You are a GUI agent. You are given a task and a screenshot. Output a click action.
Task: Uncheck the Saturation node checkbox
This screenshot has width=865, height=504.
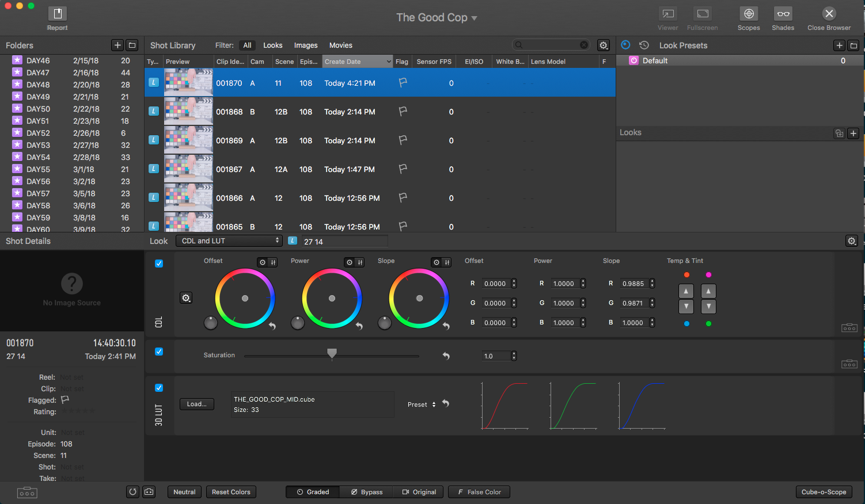click(159, 352)
